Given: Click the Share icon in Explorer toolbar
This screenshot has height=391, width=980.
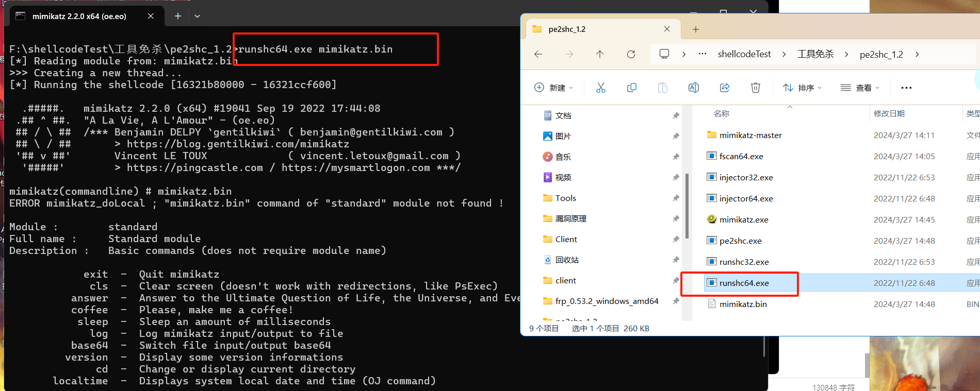Looking at the screenshot, I should point(725,88).
